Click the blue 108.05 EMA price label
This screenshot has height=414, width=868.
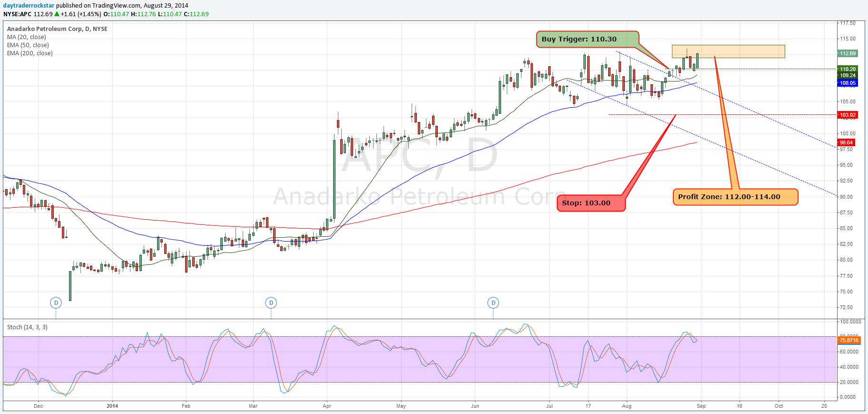[x=848, y=83]
